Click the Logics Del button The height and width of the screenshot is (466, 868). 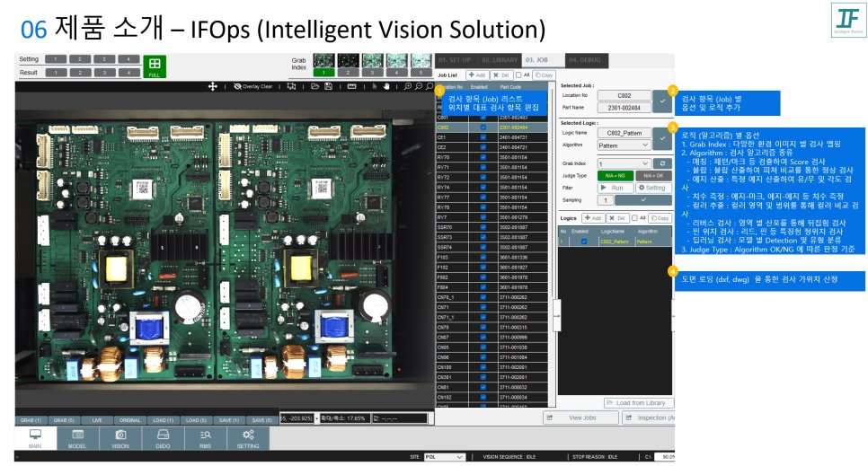617,218
